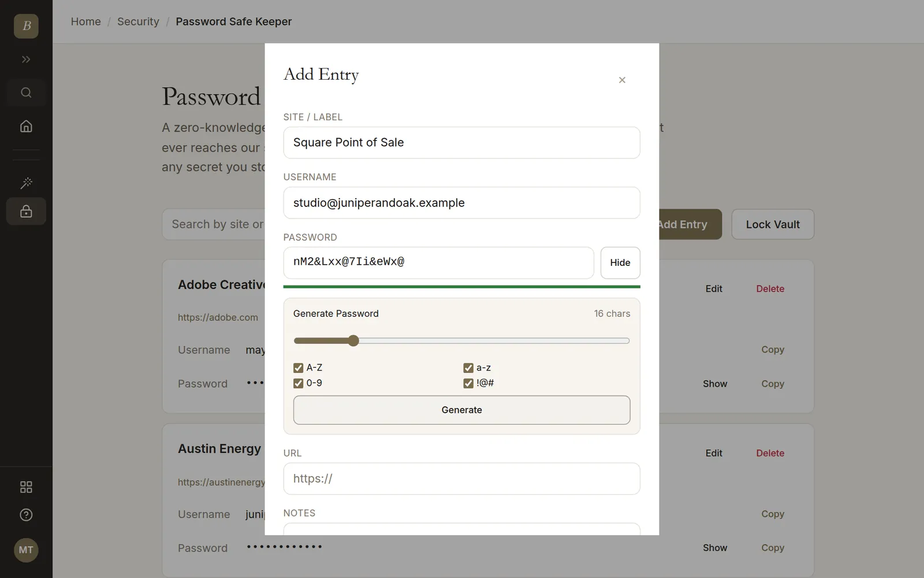Show the Austin Energy password
The image size is (924, 578).
tap(715, 548)
